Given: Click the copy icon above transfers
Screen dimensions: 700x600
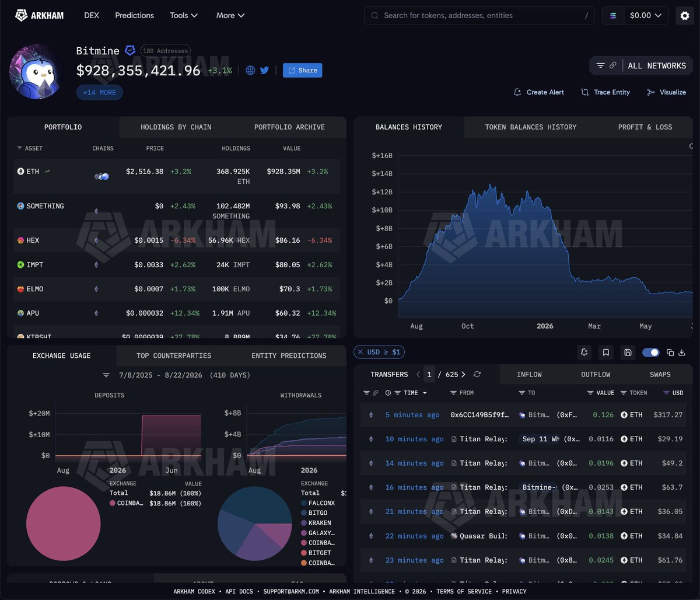Looking at the screenshot, I should pos(670,352).
